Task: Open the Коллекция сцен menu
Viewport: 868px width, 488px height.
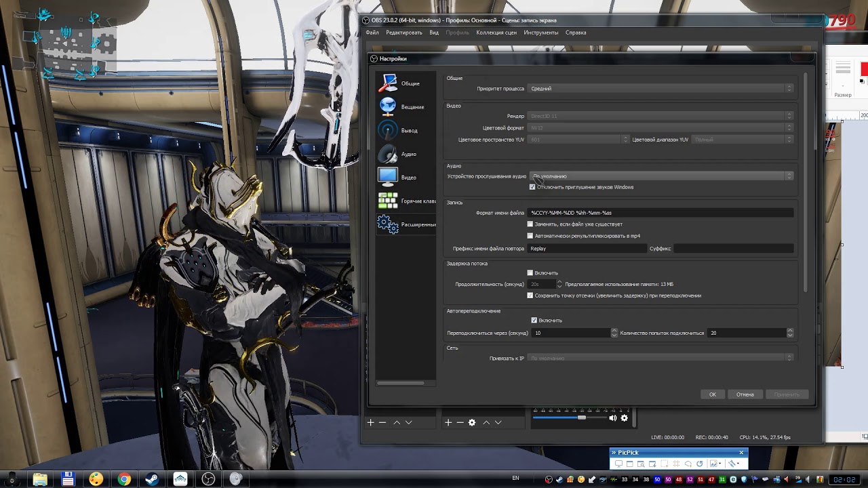Action: coord(496,33)
